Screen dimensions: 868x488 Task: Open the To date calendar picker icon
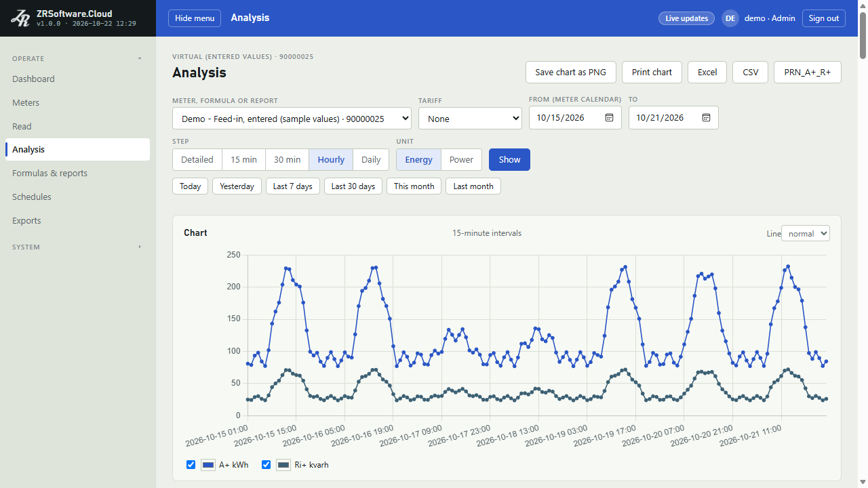706,117
